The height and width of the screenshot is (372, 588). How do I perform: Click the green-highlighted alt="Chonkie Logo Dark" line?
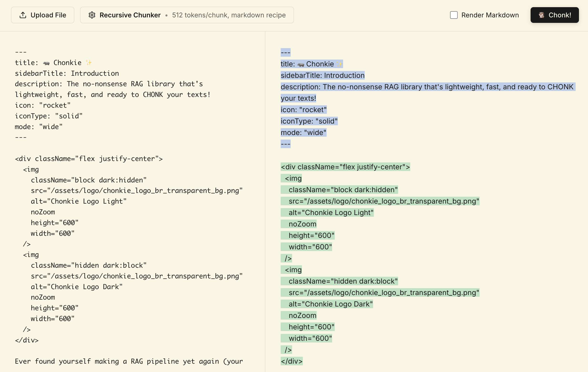point(330,304)
